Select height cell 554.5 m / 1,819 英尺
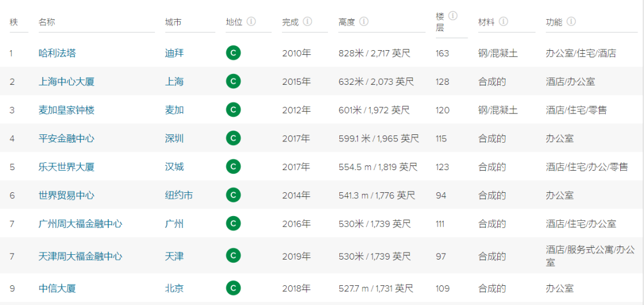 coord(378,167)
